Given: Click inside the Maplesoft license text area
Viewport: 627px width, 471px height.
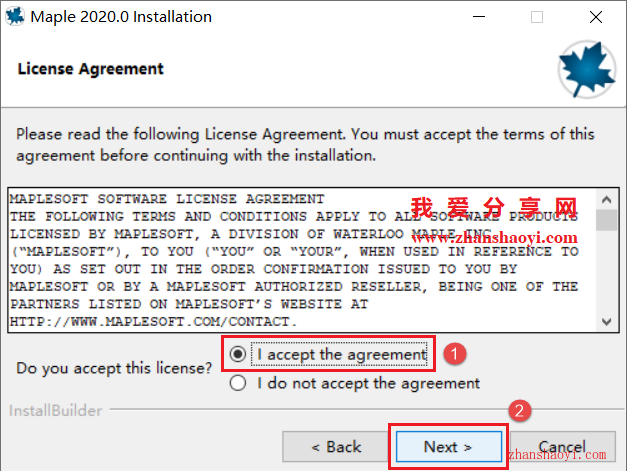Looking at the screenshot, I should [302, 260].
